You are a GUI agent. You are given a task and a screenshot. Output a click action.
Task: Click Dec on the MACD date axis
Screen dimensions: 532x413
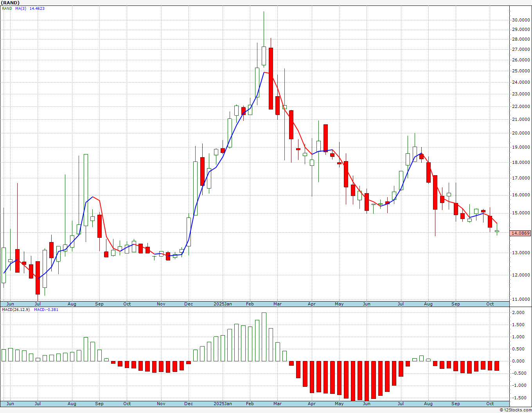coord(189,404)
